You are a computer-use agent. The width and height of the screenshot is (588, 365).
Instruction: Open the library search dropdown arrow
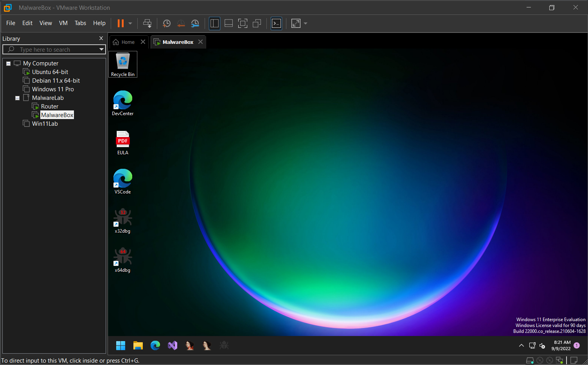pyautogui.click(x=101, y=49)
